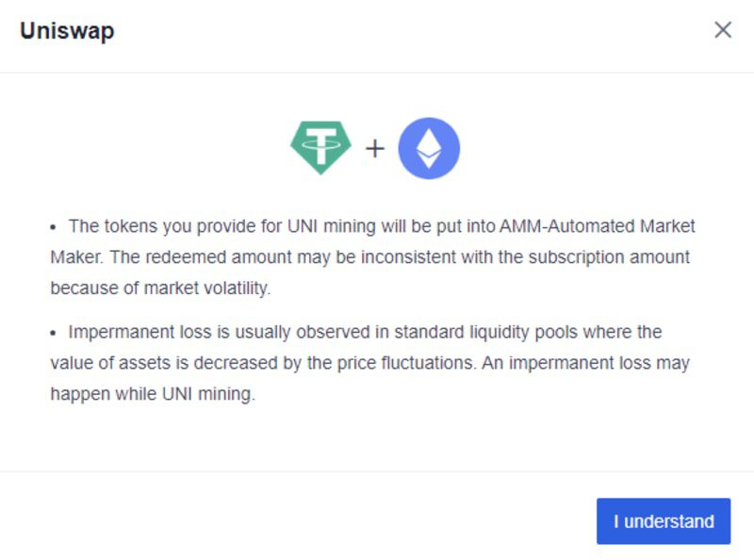Viewport: 754px width, 560px height.
Task: Click the second bullet point dot
Action: tap(54, 333)
